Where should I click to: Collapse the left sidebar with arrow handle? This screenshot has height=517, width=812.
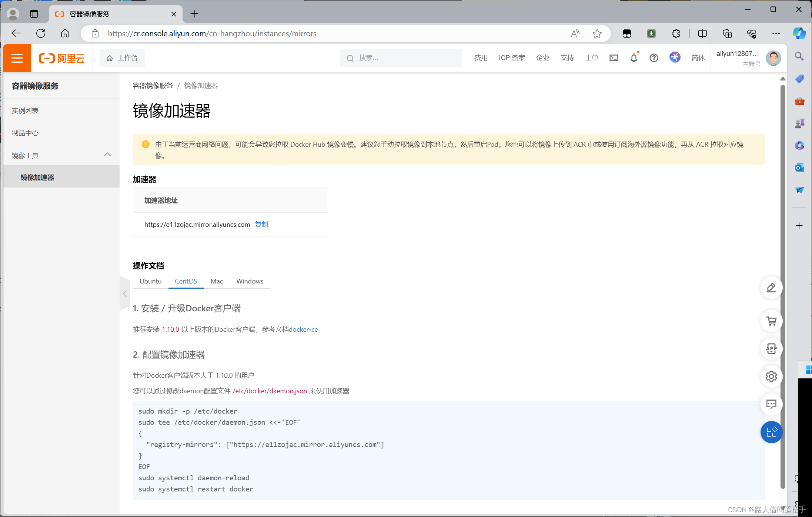(125, 294)
